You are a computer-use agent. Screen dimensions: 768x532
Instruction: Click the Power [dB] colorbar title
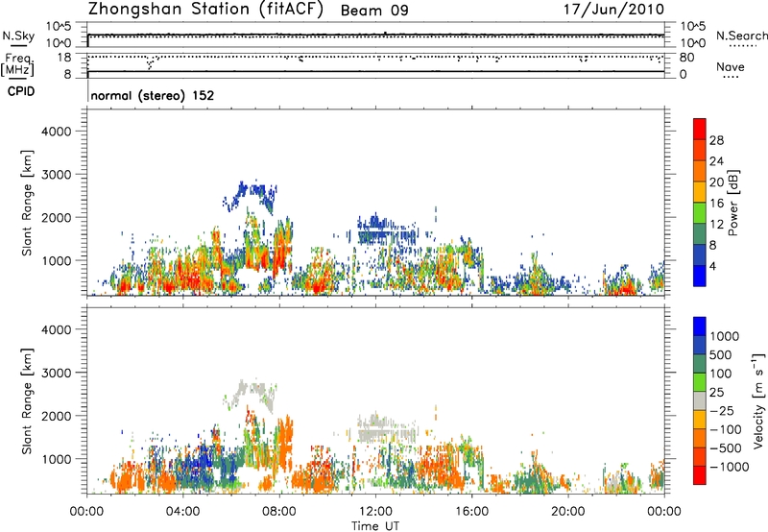[x=732, y=203]
